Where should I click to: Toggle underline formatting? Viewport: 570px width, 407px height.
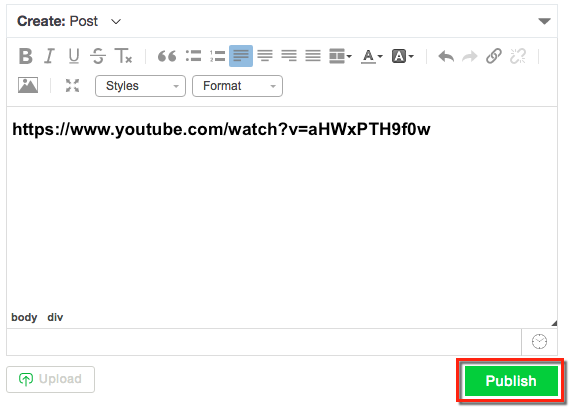click(x=74, y=56)
